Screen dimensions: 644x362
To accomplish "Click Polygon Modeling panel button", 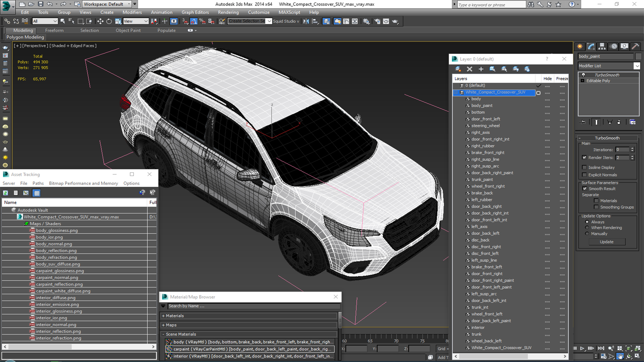I will 25,37.
